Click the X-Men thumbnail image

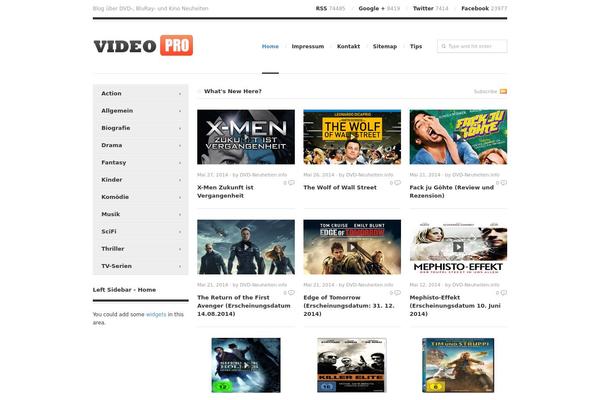click(246, 137)
